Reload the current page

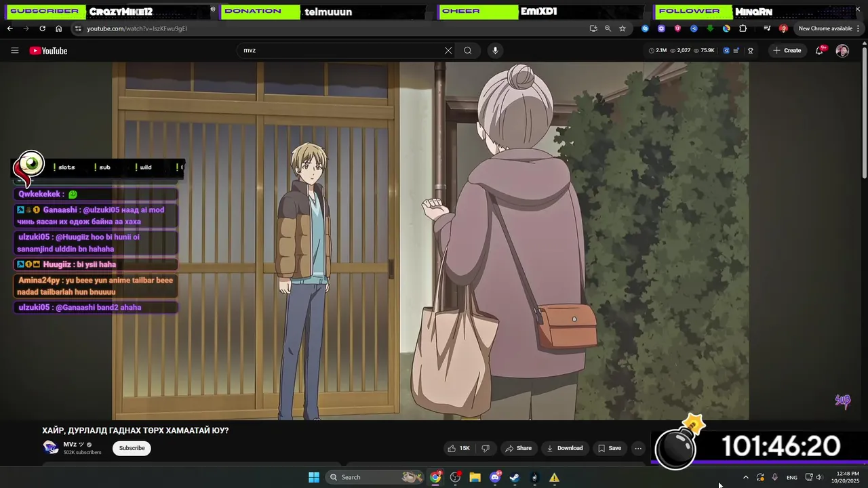click(x=42, y=28)
